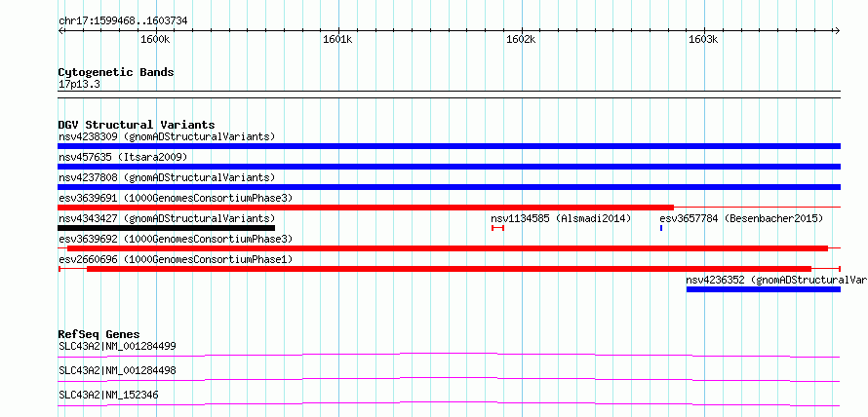This screenshot has width=868, height=417.
Task: Click the 1601k ruler tick label
Action: point(337,40)
